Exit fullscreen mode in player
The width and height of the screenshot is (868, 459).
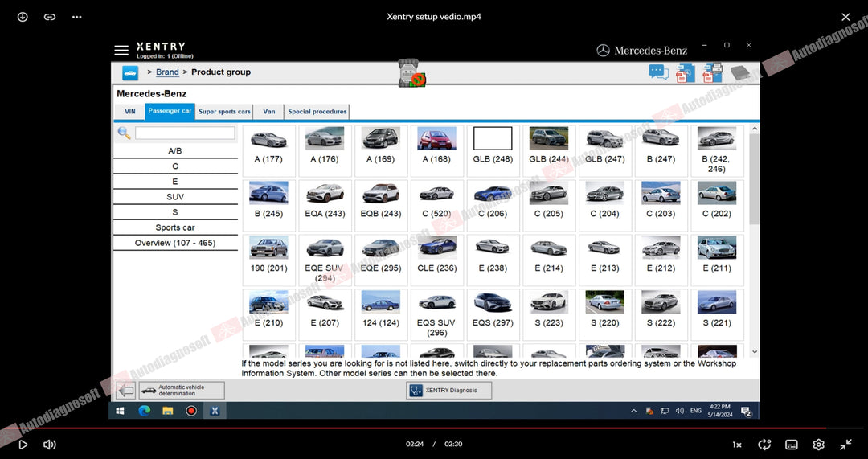[845, 444]
